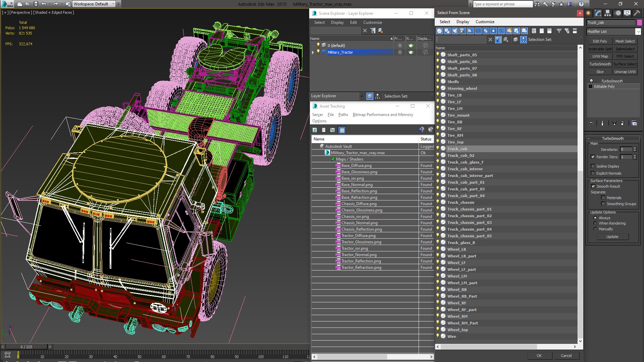Open the Hierarchy panel tab icon
The image size is (644, 362).
click(608, 13)
